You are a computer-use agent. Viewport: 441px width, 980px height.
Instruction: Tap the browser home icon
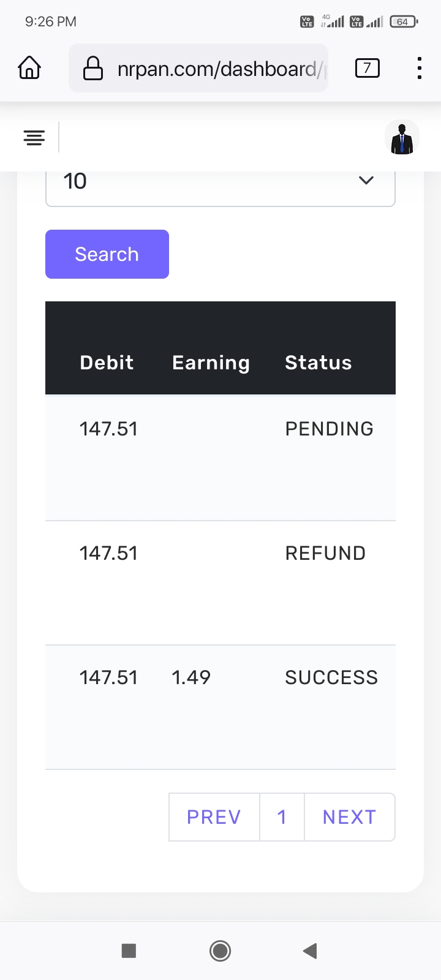[29, 68]
